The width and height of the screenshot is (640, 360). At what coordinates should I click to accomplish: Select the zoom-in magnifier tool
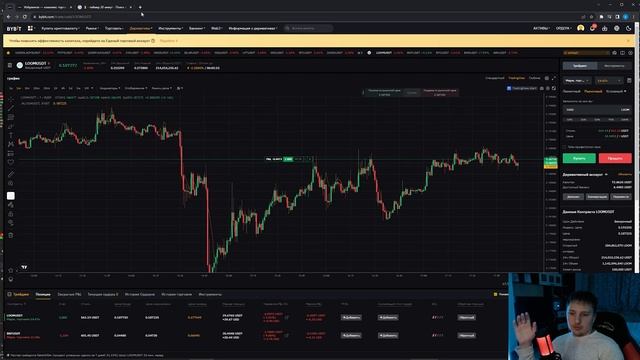pyautogui.click(x=11, y=183)
